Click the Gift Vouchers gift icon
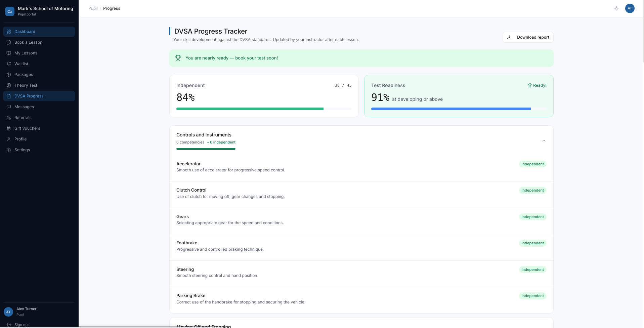Viewport: 644px width, 328px height. pyautogui.click(x=9, y=128)
